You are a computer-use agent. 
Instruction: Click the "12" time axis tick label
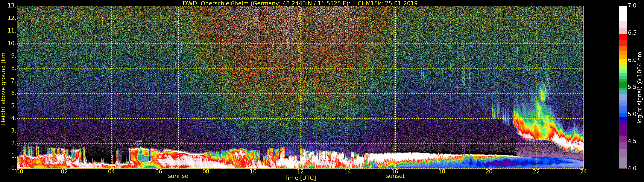point(300,172)
